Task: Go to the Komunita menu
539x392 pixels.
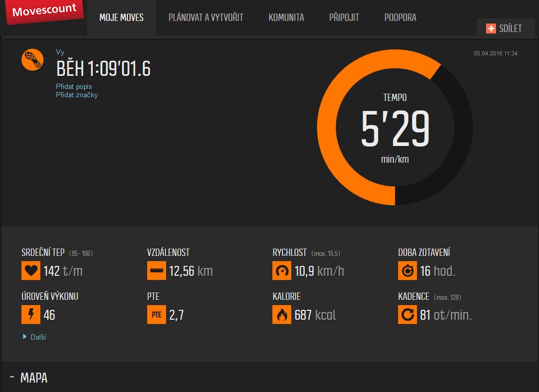Action: click(x=286, y=18)
